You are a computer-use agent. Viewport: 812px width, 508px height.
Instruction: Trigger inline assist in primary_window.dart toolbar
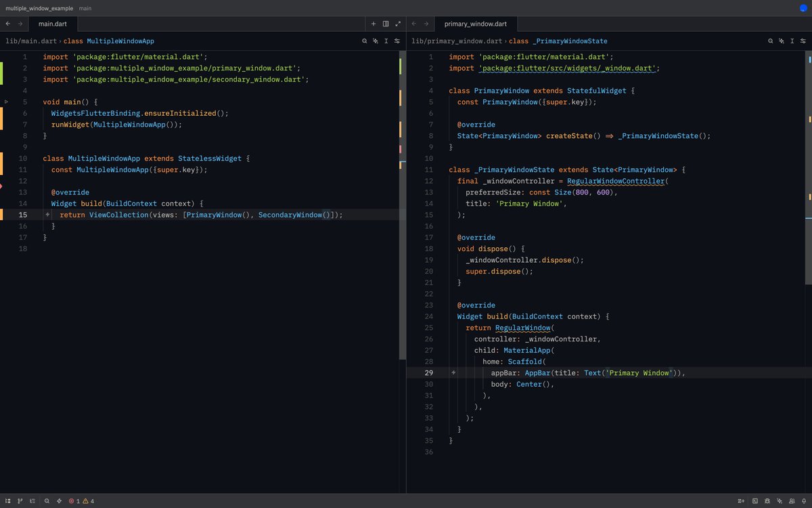781,41
